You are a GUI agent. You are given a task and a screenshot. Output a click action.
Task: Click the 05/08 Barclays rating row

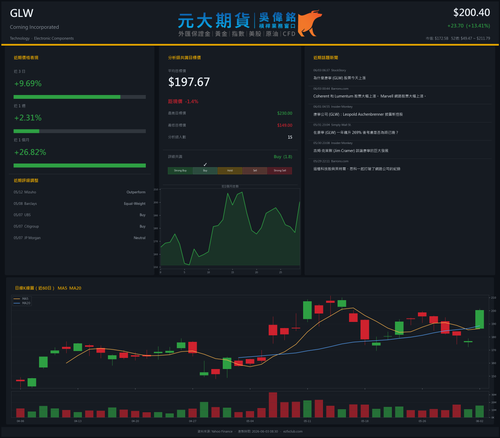point(80,204)
